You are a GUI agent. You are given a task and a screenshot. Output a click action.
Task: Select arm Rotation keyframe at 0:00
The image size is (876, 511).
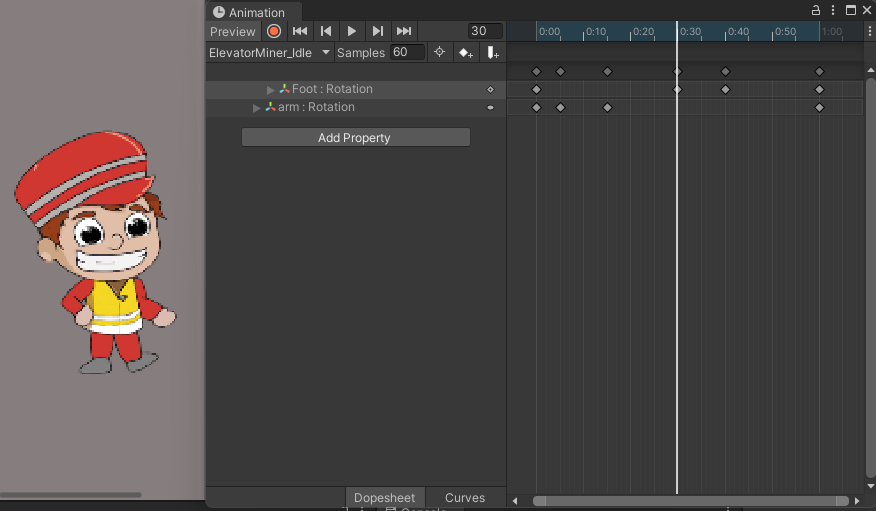click(x=536, y=107)
